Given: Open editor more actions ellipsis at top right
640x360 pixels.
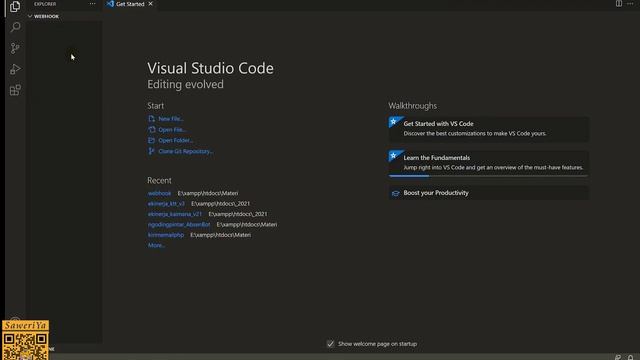Looking at the screenshot, I should pos(630,3).
